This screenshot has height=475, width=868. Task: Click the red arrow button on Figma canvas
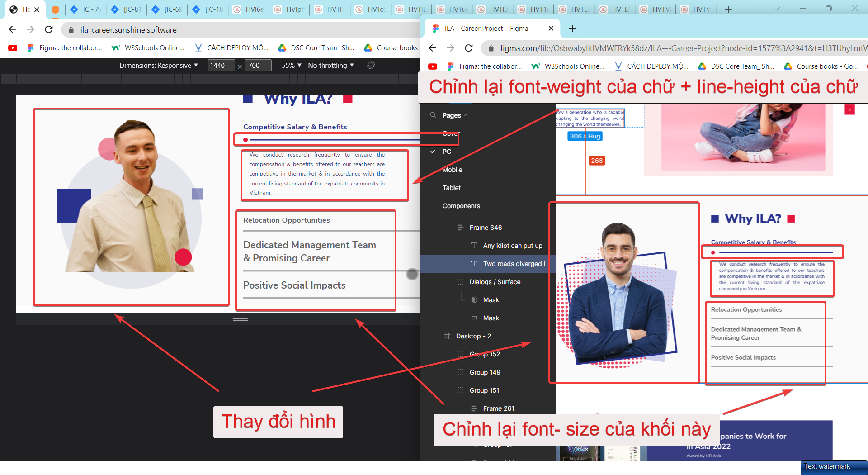coord(849,109)
